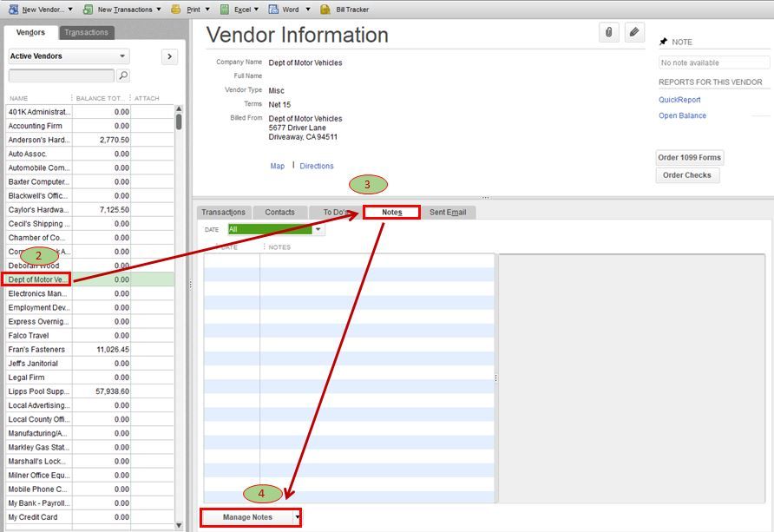Click the pin icon next to NOTE

coord(663,42)
